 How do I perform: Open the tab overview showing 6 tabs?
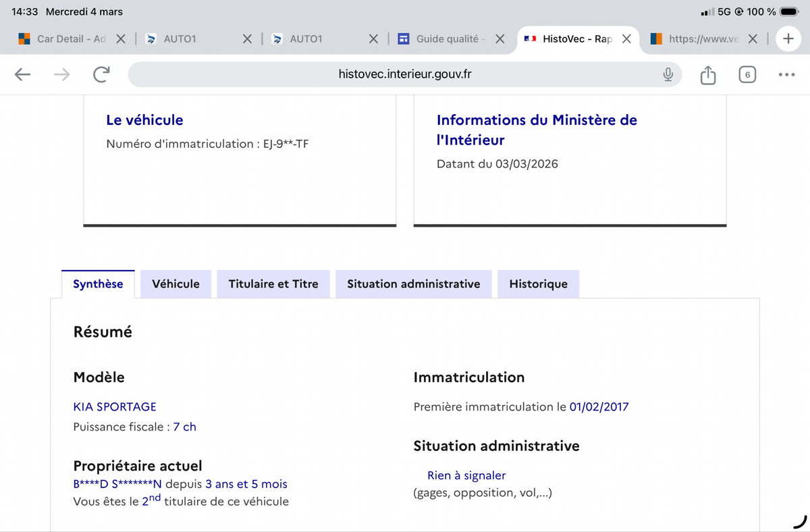(747, 74)
